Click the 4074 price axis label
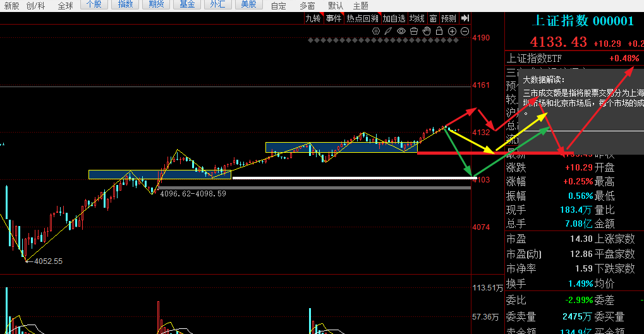644x334 pixels. [481, 227]
